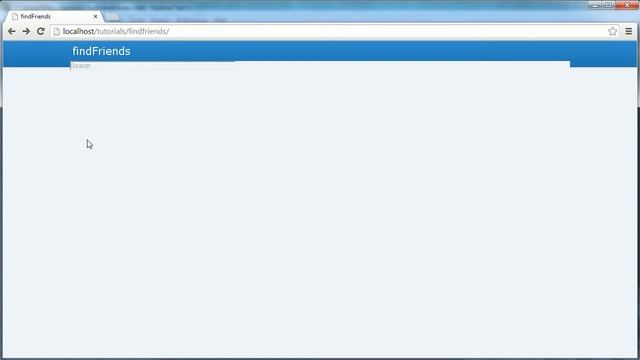Reload the page with the refresh icon
Image resolution: width=640 pixels, height=360 pixels.
coord(41,31)
